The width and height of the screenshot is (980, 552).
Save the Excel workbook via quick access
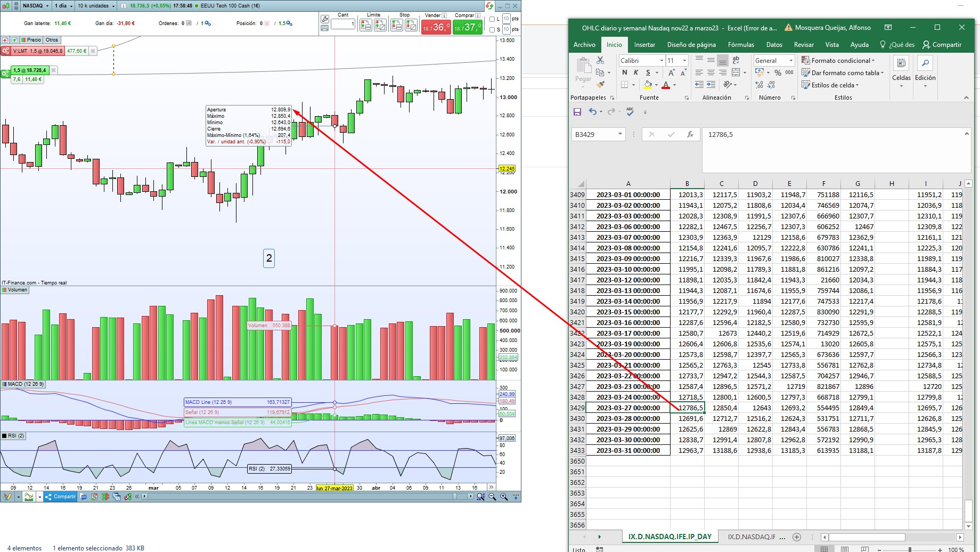(577, 112)
